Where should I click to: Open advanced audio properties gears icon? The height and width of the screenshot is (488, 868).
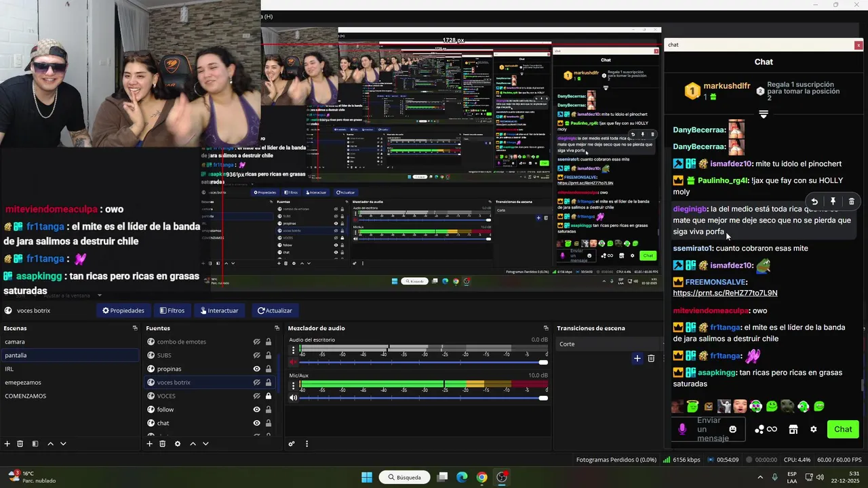pos(292,444)
